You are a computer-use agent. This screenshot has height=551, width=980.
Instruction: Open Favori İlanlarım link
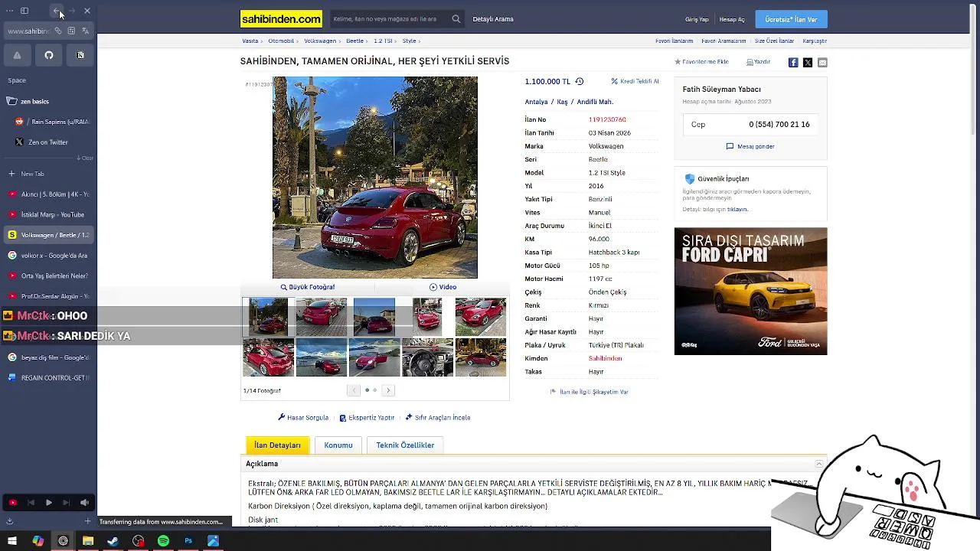click(674, 41)
